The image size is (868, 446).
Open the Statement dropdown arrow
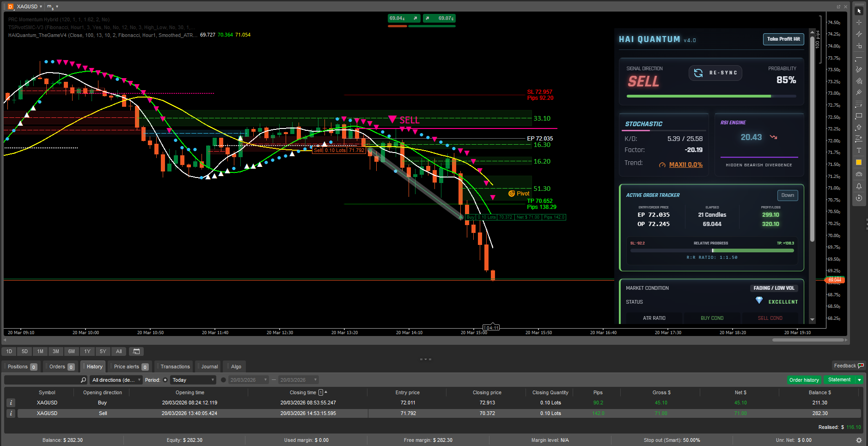point(859,380)
